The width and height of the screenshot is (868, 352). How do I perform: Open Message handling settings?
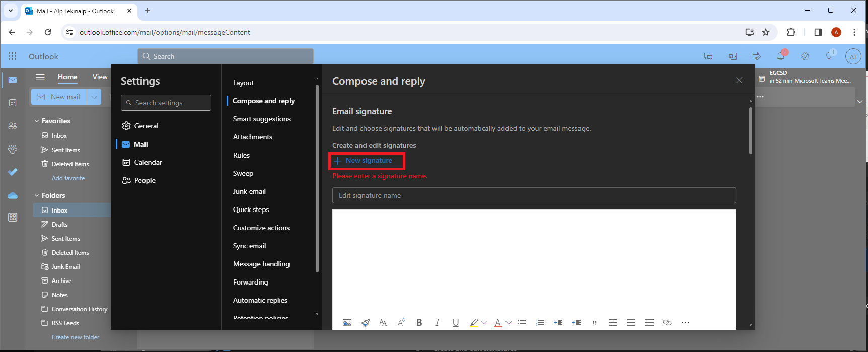tap(261, 264)
